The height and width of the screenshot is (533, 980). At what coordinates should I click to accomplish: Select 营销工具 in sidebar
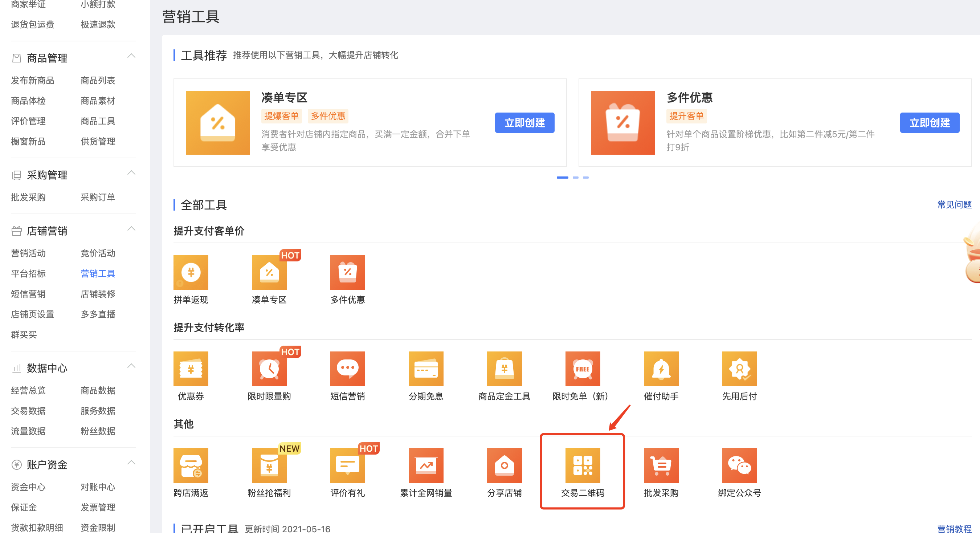98,273
